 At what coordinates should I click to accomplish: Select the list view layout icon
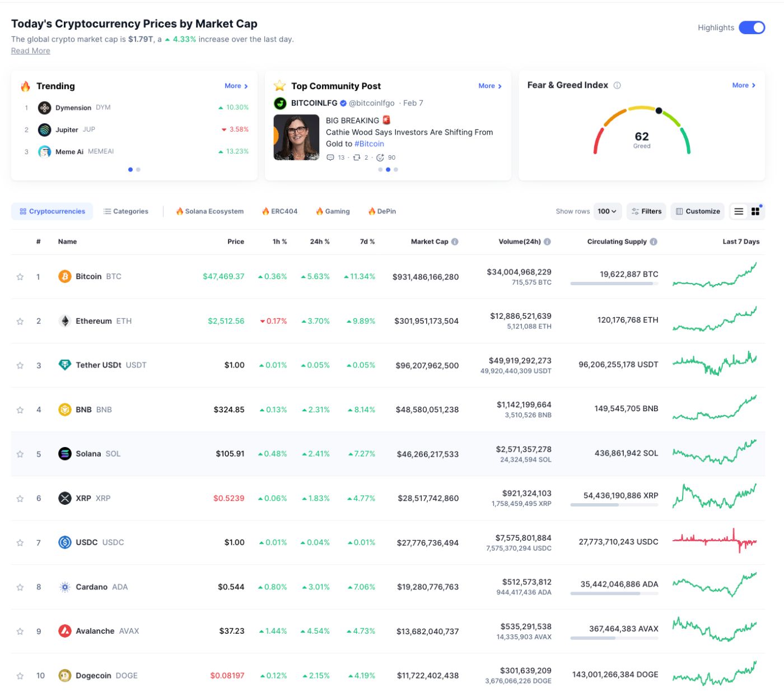(738, 211)
